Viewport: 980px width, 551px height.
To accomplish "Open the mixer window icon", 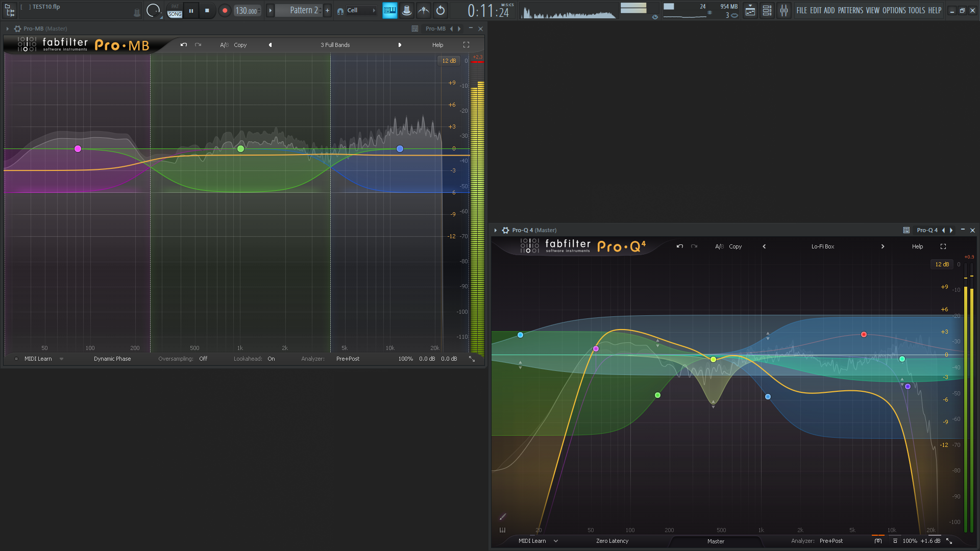I will click(783, 10).
